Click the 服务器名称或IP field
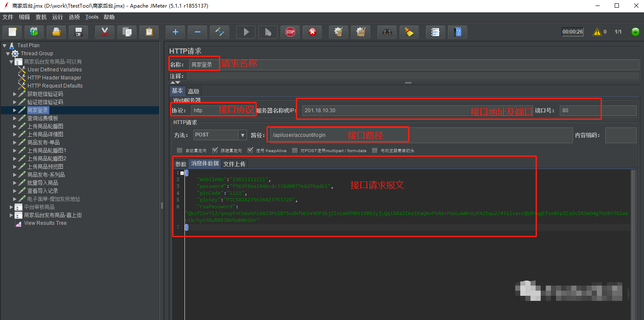Screen dimensions: 644x320 (417, 110)
